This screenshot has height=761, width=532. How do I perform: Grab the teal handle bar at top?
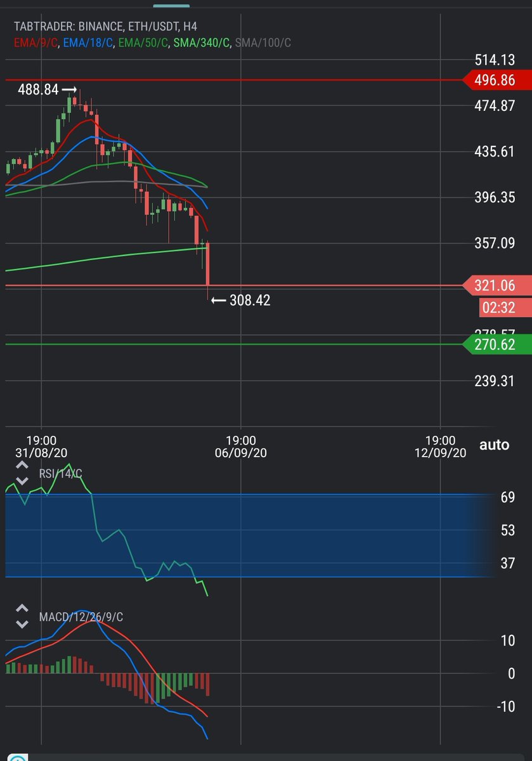coord(171,5)
